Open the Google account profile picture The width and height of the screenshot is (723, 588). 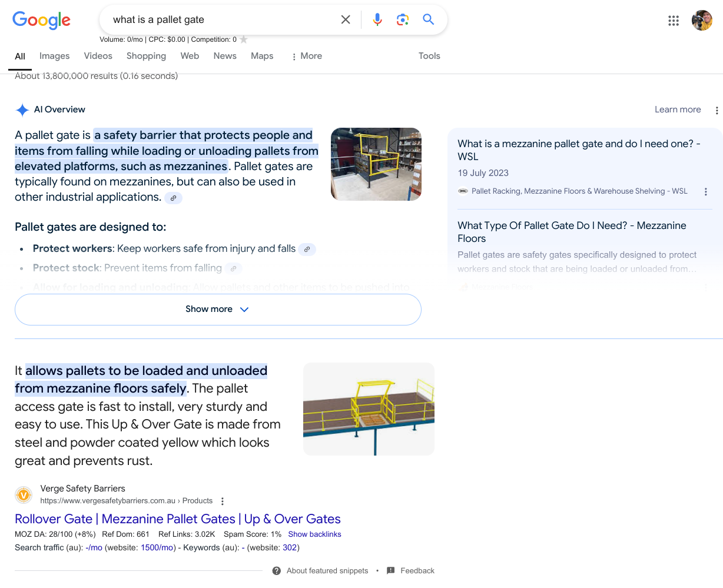[x=702, y=21]
